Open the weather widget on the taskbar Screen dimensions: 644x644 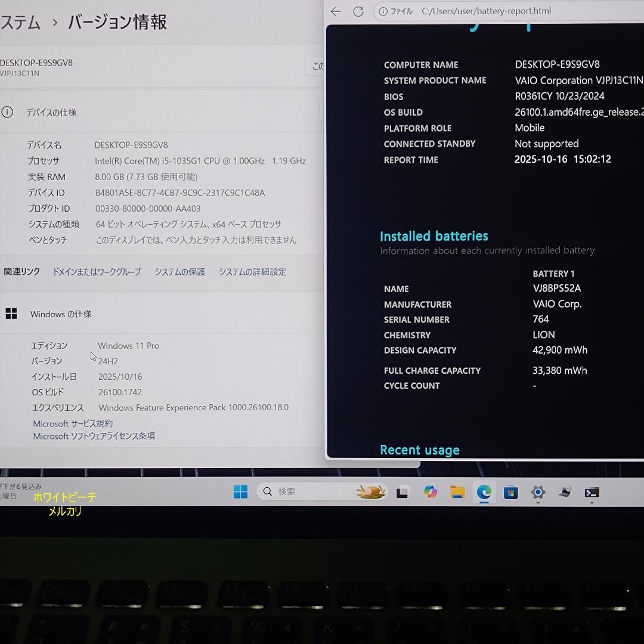coord(370,491)
